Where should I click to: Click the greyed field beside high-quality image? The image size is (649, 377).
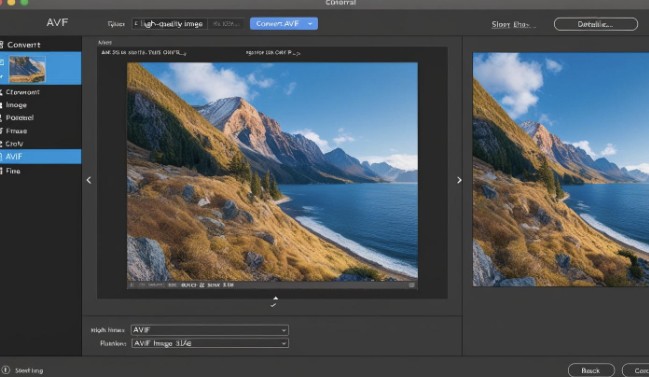(226, 24)
